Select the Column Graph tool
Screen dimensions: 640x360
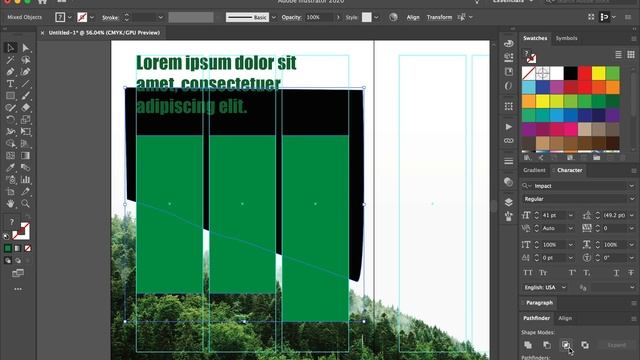pyautogui.click(x=25, y=180)
